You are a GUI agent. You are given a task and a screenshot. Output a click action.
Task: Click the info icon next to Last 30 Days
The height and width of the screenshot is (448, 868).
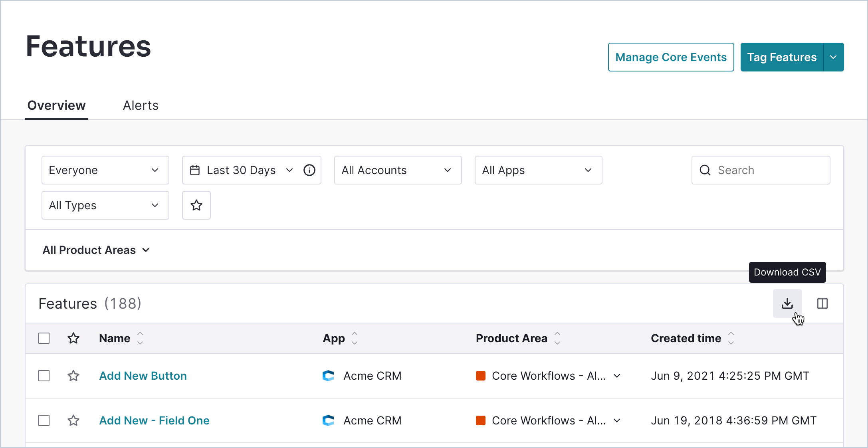[x=309, y=170]
